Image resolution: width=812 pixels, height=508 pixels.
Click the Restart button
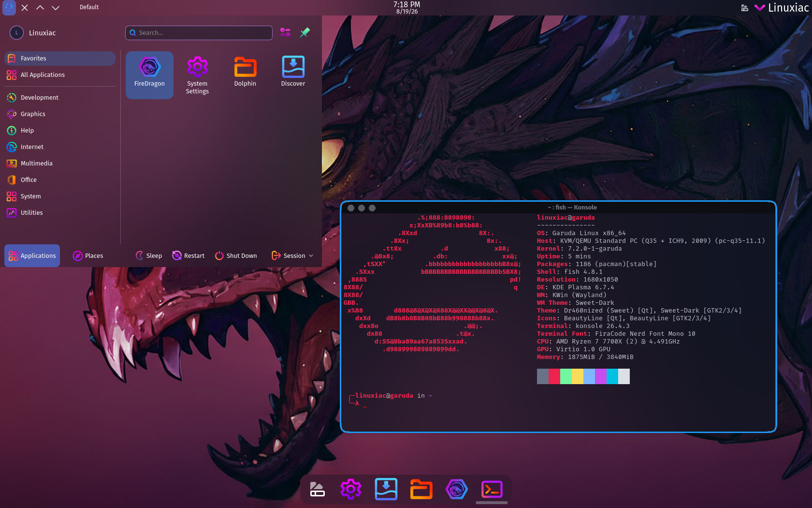tap(188, 255)
